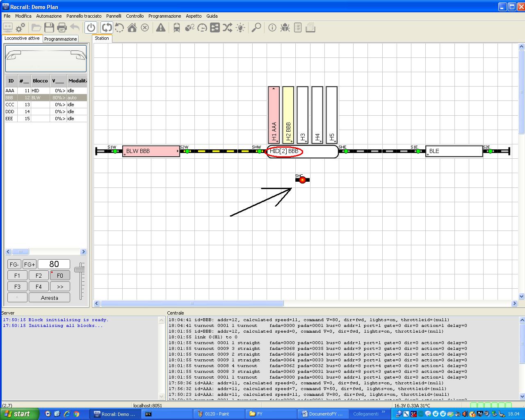Click the FG- function group button
Image resolution: width=525 pixels, height=420 pixels.
(x=14, y=265)
